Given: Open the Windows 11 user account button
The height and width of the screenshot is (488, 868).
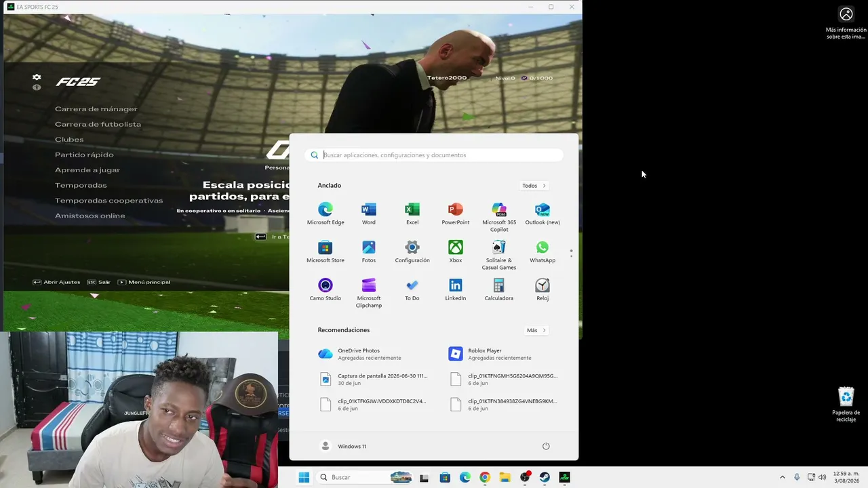Looking at the screenshot, I should (343, 446).
